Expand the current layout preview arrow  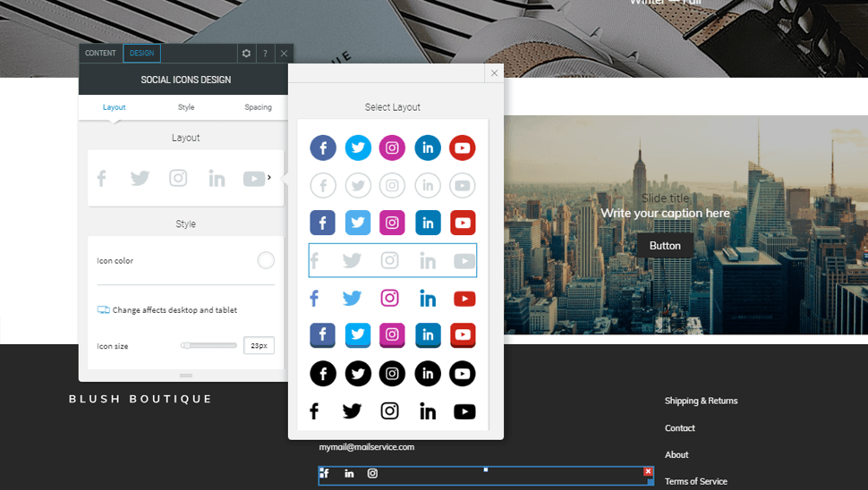click(x=269, y=178)
